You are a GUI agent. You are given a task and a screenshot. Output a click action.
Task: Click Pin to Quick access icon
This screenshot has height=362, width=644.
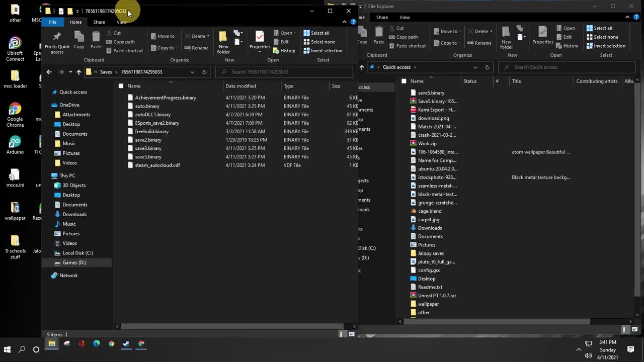coord(57,37)
